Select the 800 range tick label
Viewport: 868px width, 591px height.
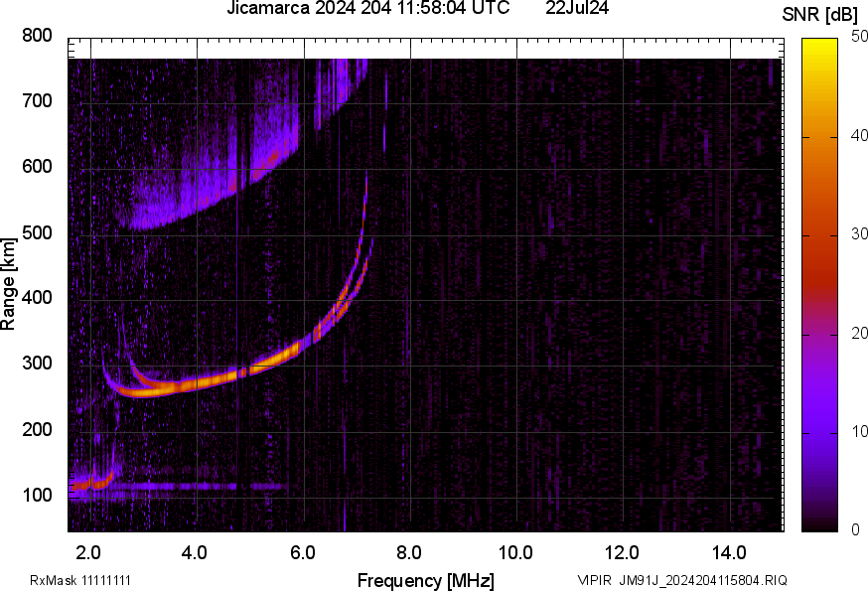click(37, 36)
